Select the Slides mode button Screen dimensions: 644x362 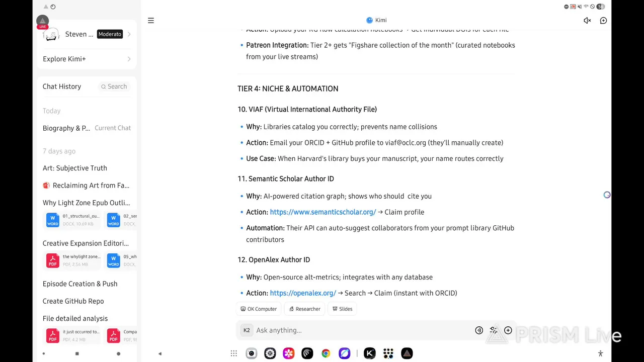pyautogui.click(x=342, y=309)
